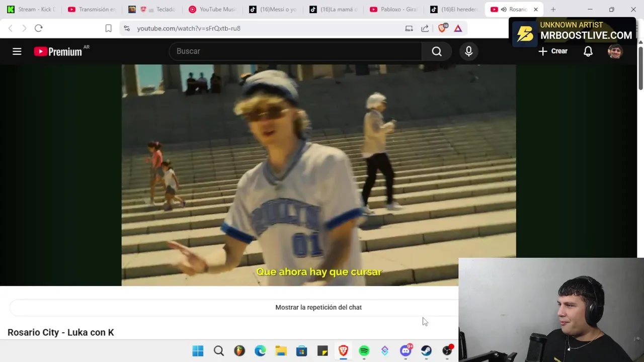The height and width of the screenshot is (362, 644).
Task: Go to YouTube Premium home logo
Action: coord(61,51)
